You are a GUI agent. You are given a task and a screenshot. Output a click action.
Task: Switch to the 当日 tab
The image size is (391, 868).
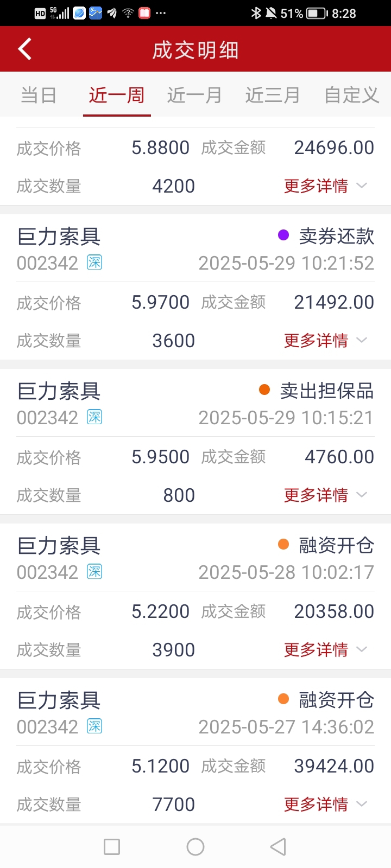pos(39,95)
